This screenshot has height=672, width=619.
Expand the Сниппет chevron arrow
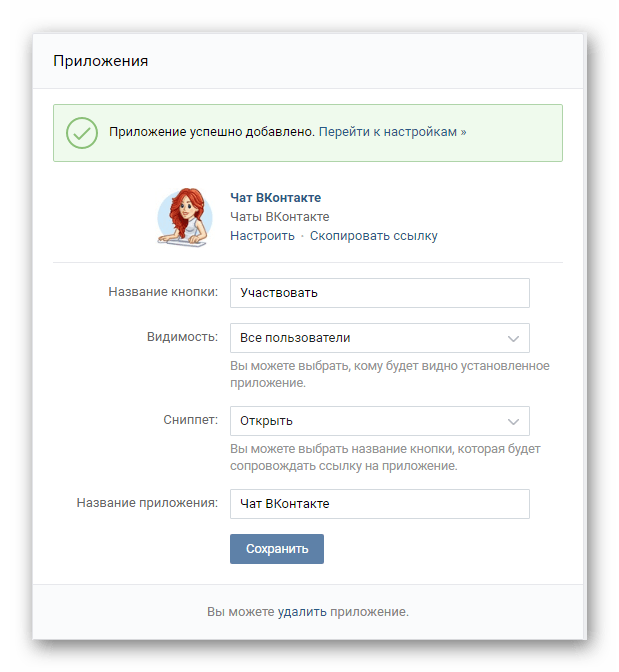point(513,422)
